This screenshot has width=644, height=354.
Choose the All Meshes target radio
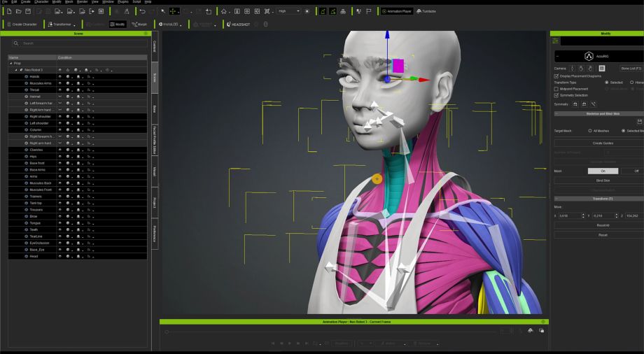(590, 131)
